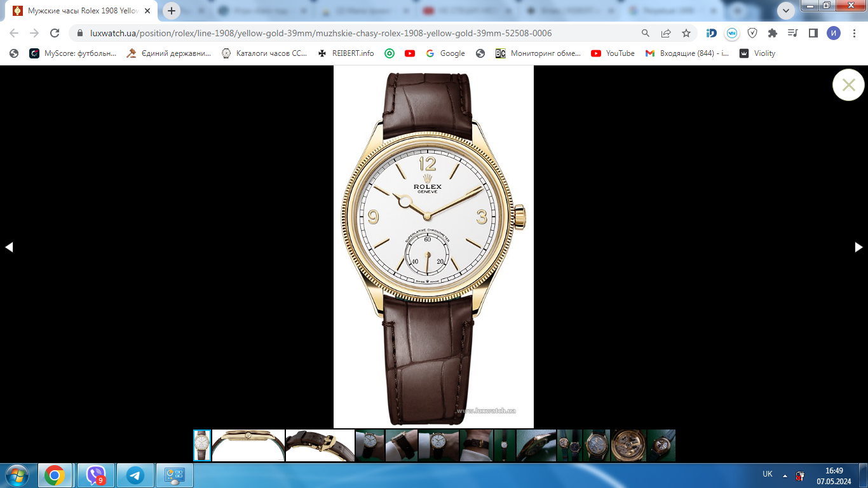
Task: Select the strap buckle thumbnail
Action: pos(320,445)
